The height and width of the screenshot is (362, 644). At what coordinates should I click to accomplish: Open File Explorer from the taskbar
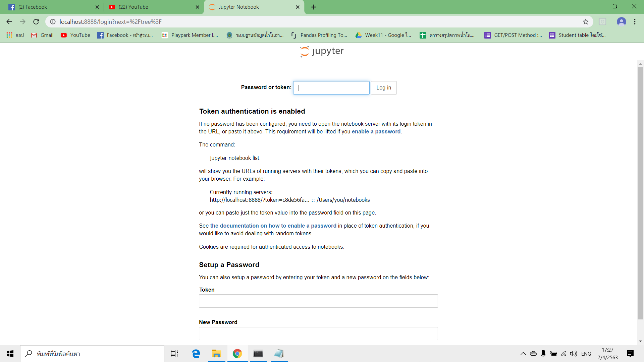216,354
